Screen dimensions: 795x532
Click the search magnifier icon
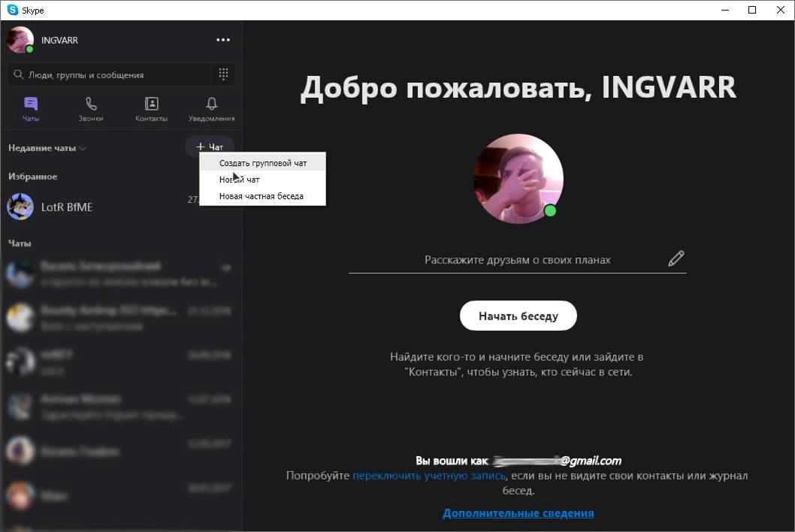pyautogui.click(x=18, y=74)
